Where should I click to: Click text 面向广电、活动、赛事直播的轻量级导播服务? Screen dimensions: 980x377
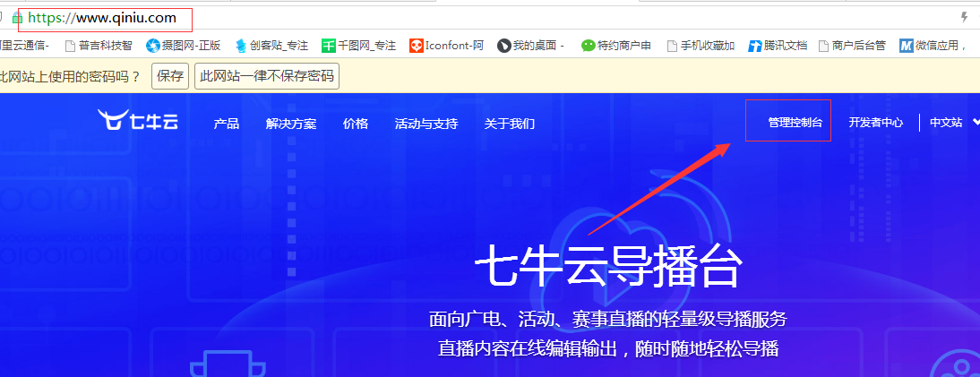click(608, 320)
